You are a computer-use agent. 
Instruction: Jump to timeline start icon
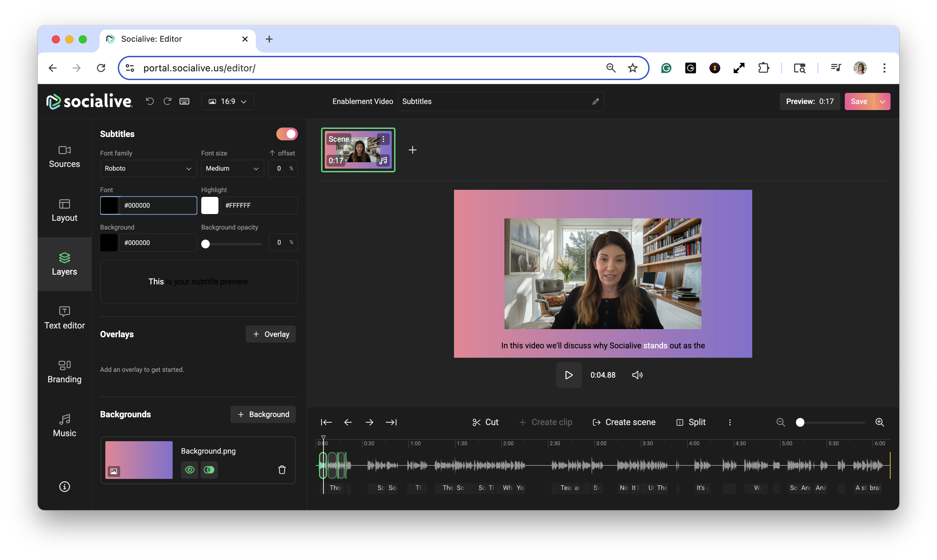(x=326, y=422)
